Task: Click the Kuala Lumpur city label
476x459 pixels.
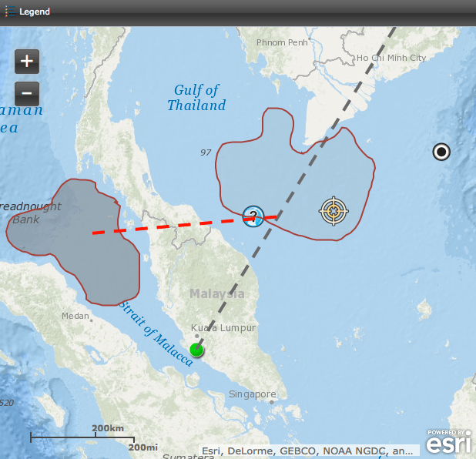Action: coord(223,328)
